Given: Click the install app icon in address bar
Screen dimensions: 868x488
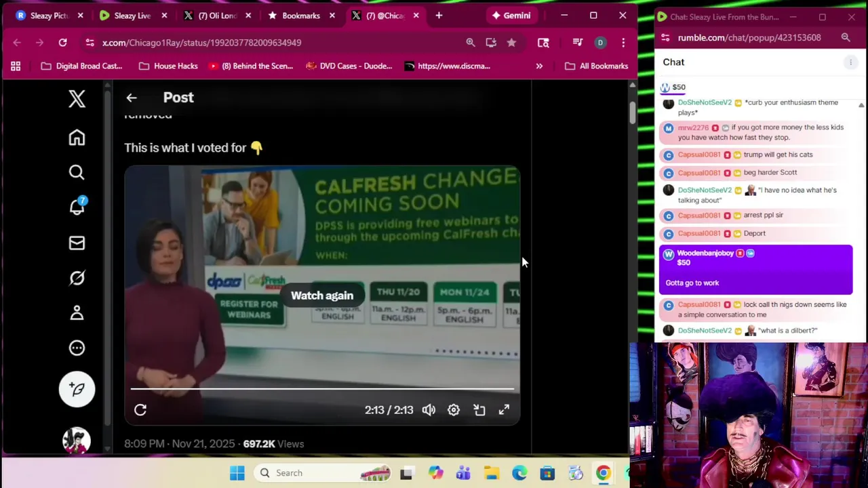Looking at the screenshot, I should click(491, 43).
